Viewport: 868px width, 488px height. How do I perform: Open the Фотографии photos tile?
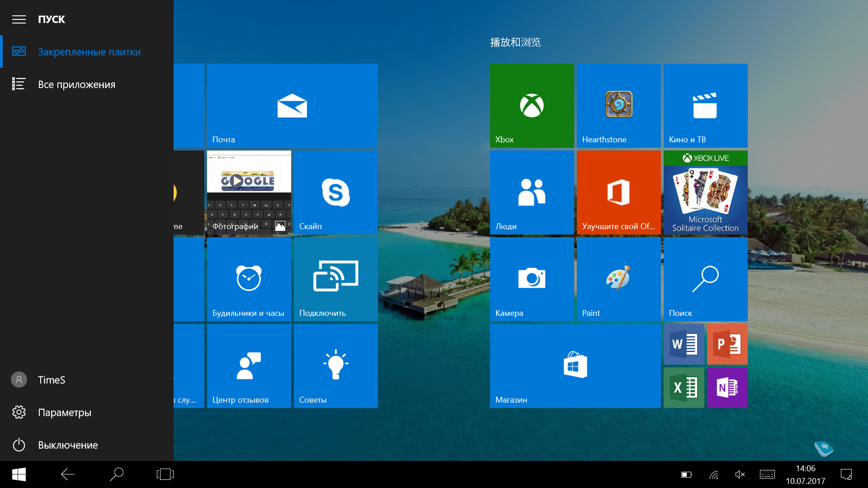249,192
